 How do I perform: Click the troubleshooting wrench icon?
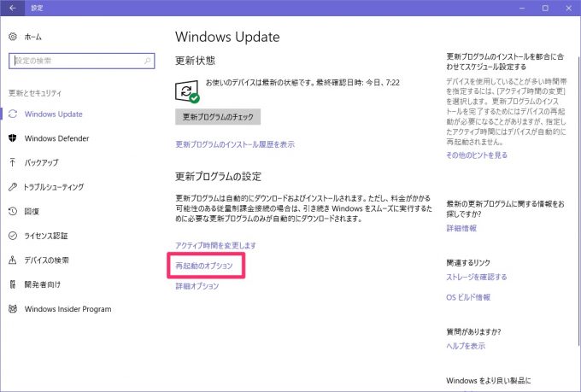13,187
